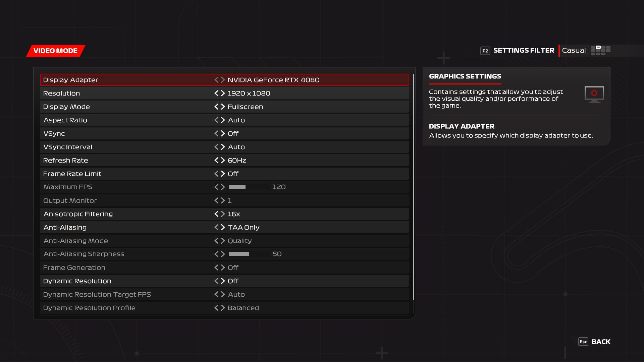Click the 1920 x 1080 resolution value
This screenshot has width=644, height=362.
pos(249,93)
